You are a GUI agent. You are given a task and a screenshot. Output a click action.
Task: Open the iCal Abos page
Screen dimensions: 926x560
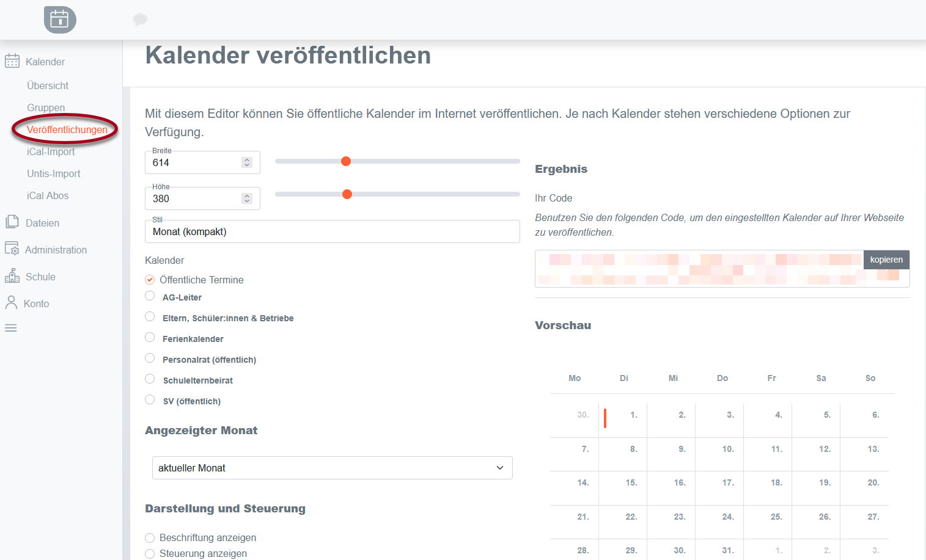48,195
